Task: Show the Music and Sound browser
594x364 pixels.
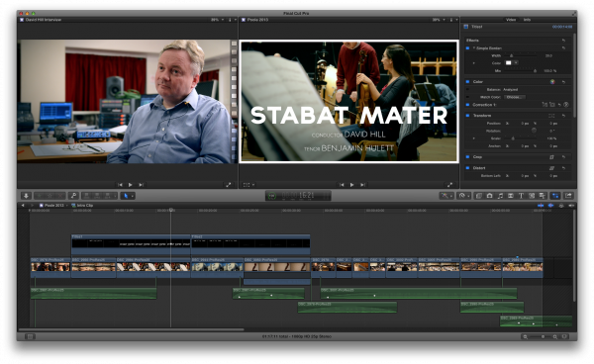Action: point(500,196)
